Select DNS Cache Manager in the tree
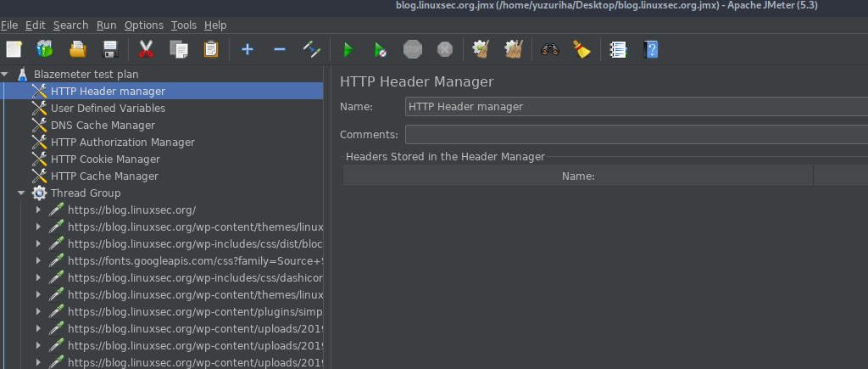The image size is (868, 369). [103, 126]
